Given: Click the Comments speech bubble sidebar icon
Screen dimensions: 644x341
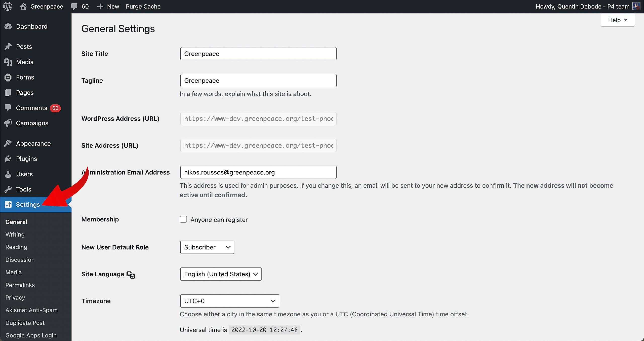Looking at the screenshot, I should point(8,108).
